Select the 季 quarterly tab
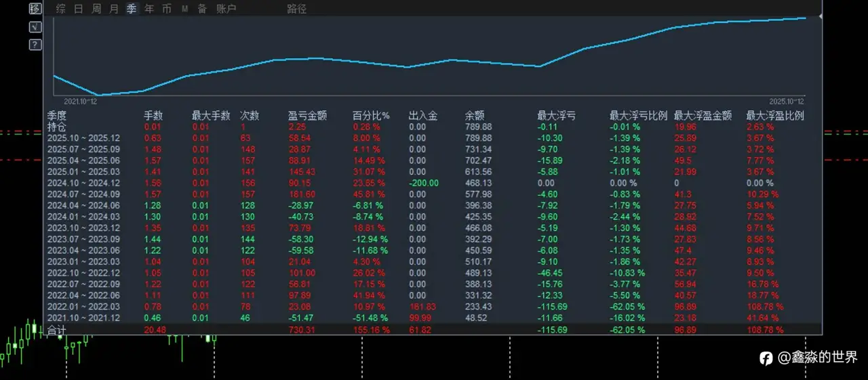The image size is (868, 380). point(132,9)
